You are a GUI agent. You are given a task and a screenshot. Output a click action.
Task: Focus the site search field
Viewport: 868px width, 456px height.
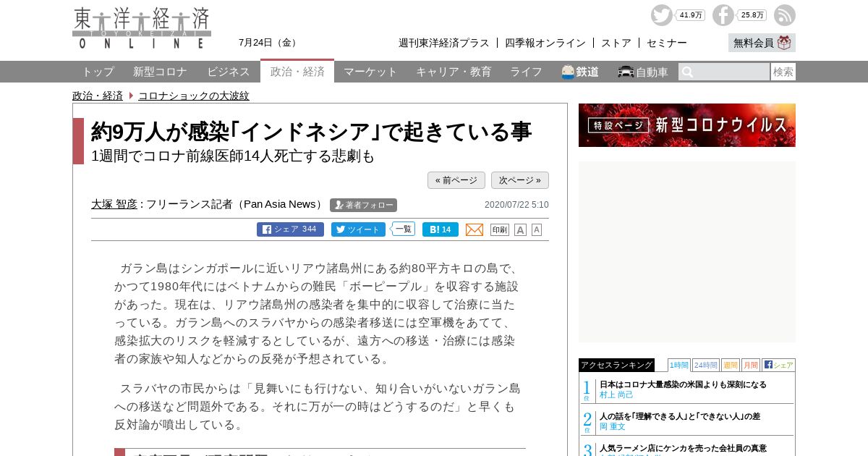coord(724,72)
